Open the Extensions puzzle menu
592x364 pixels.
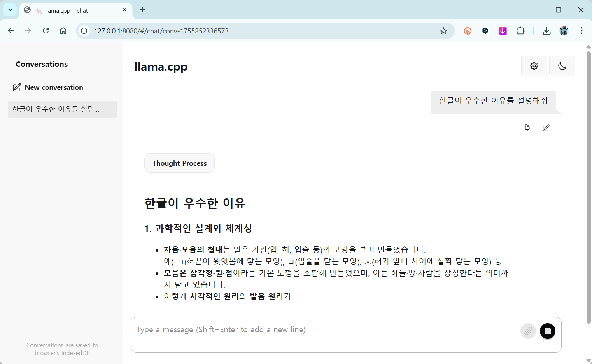520,31
